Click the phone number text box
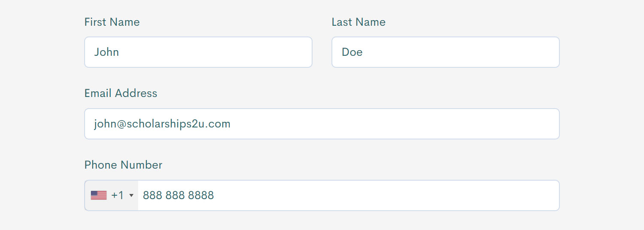Viewport: 644px width, 230px height. tap(349, 195)
